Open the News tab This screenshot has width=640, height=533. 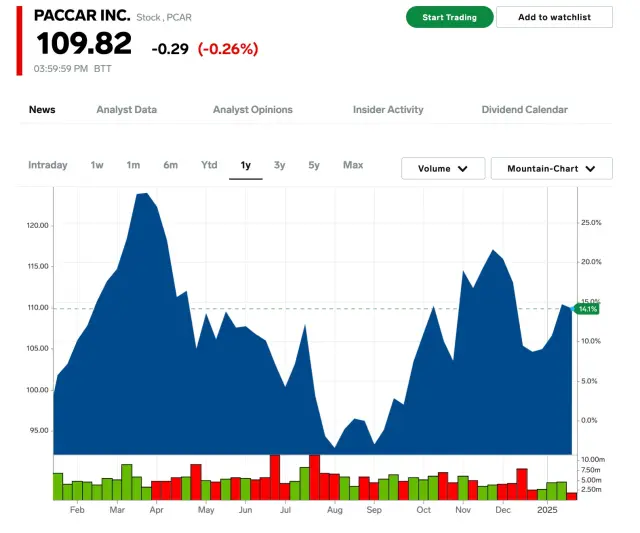pos(42,110)
